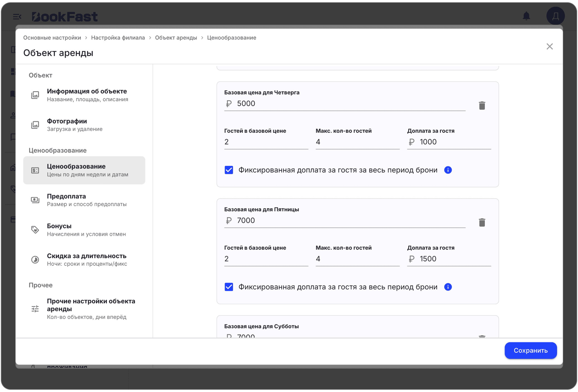The height and width of the screenshot is (392, 578).
Task: Edit Friday base price field 7000
Action: click(345, 221)
